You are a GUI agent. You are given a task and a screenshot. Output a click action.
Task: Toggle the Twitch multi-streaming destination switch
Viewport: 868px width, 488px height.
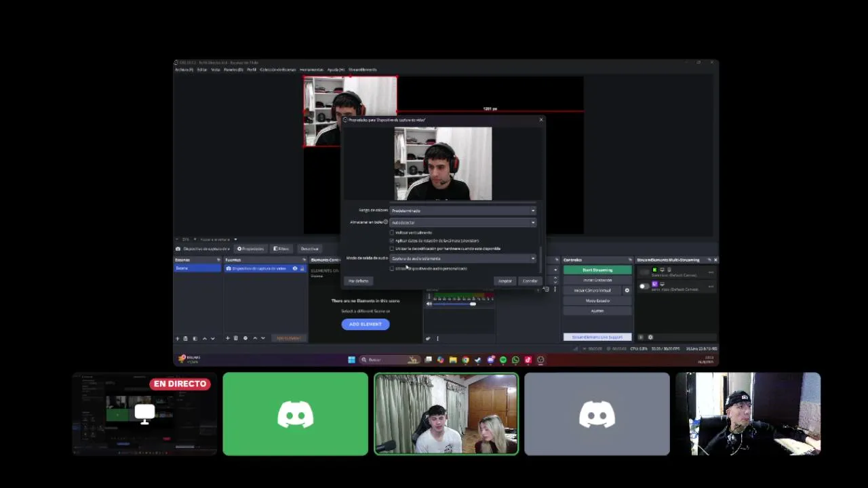[644, 286]
